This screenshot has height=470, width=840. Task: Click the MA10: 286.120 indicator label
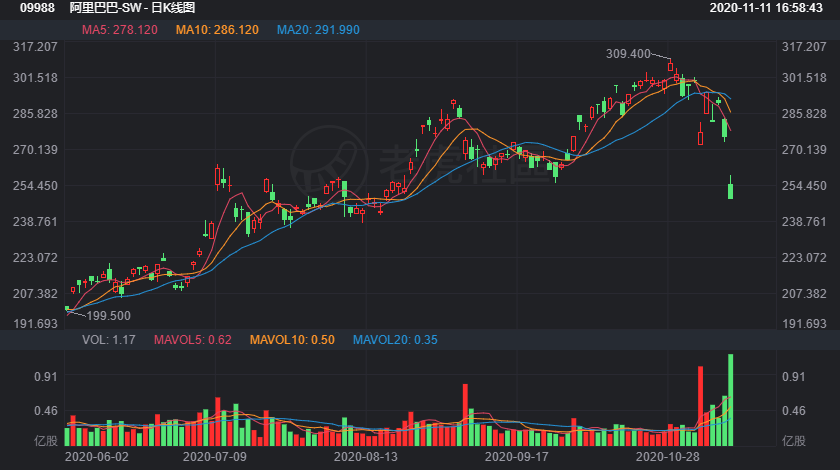[x=217, y=30]
